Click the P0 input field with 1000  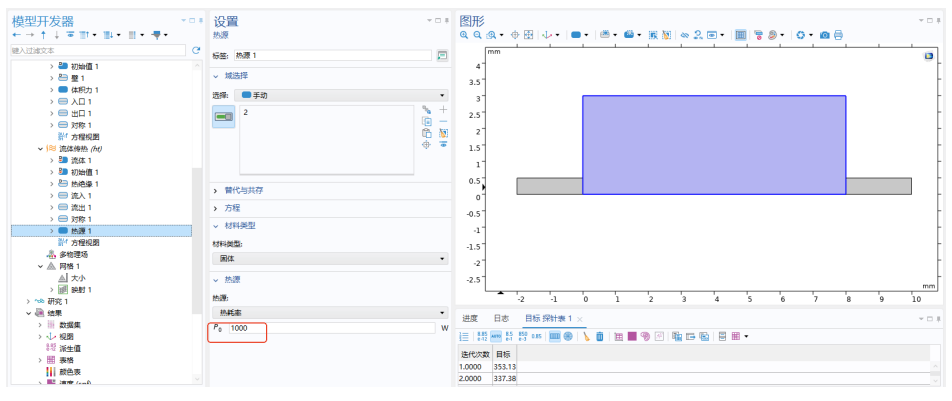click(x=332, y=328)
